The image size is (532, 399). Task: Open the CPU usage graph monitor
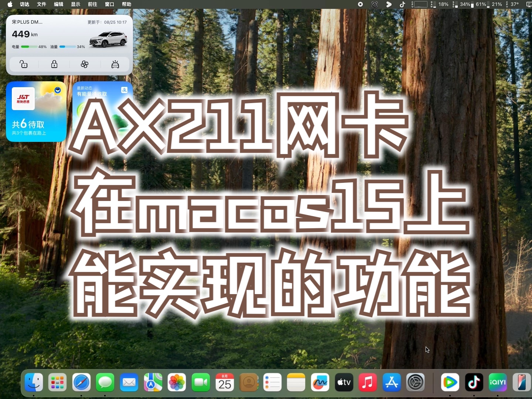419,4
